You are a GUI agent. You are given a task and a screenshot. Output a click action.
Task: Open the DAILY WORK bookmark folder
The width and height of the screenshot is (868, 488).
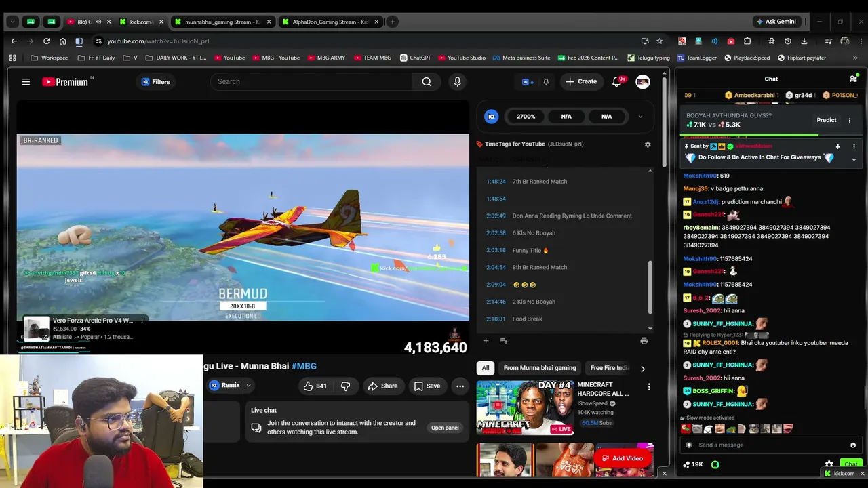[x=176, y=58]
